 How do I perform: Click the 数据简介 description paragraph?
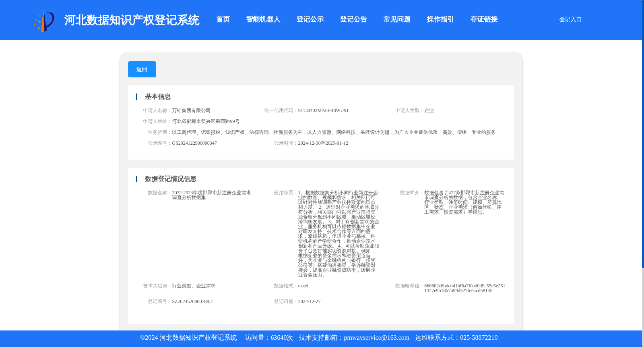464,202
